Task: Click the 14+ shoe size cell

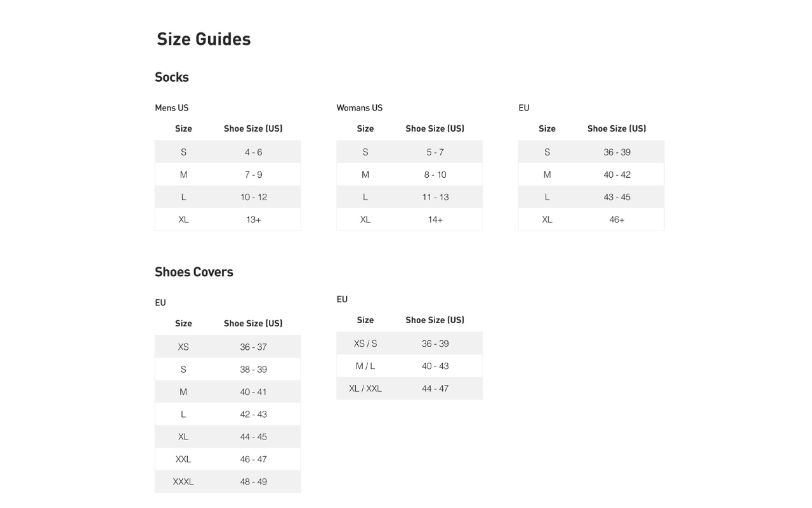Action: (435, 220)
